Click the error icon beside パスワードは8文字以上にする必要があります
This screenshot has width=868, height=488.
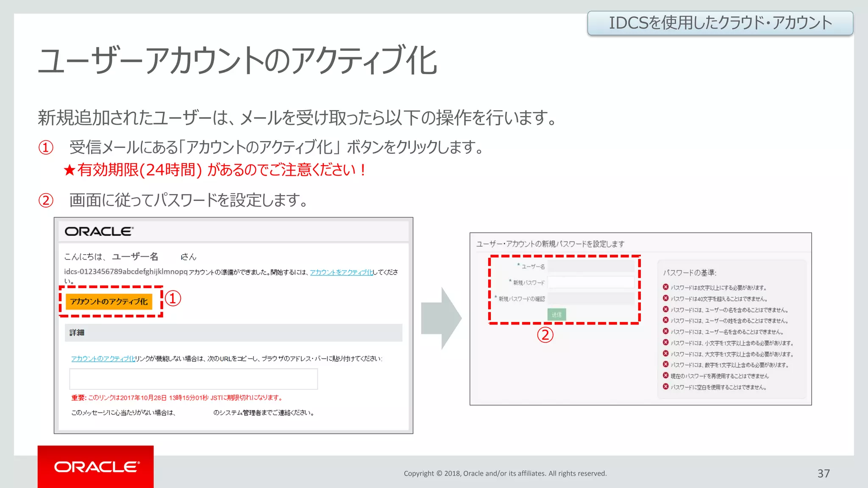666,287
